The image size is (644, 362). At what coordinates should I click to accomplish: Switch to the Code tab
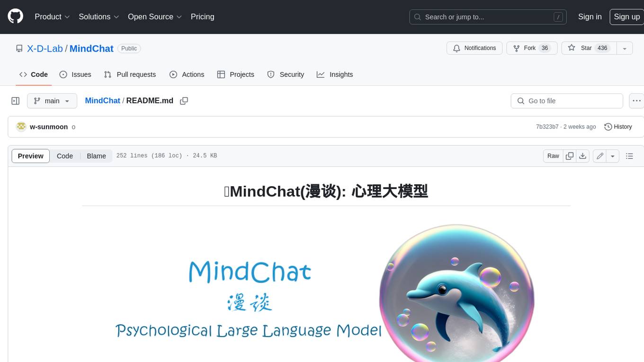pos(33,74)
